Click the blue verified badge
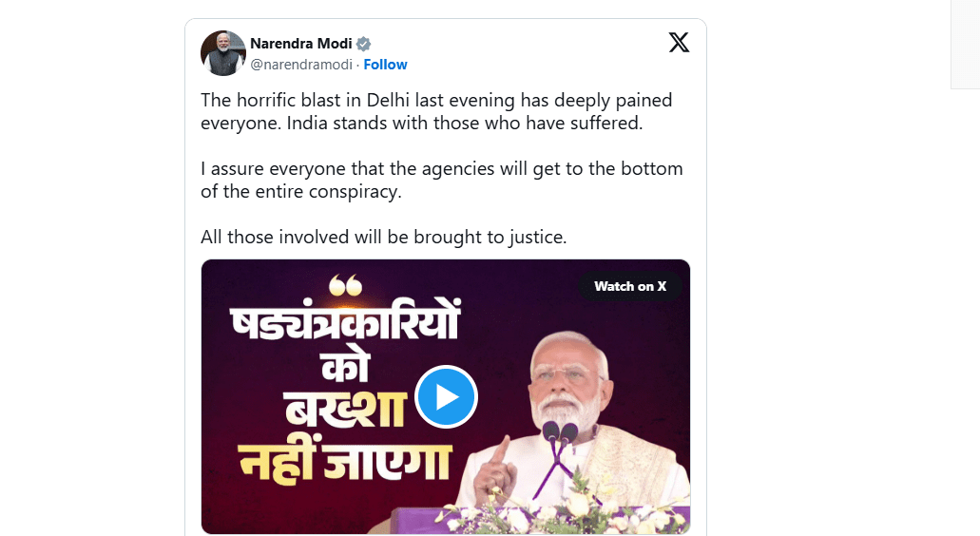Image resolution: width=980 pixels, height=536 pixels. (363, 44)
